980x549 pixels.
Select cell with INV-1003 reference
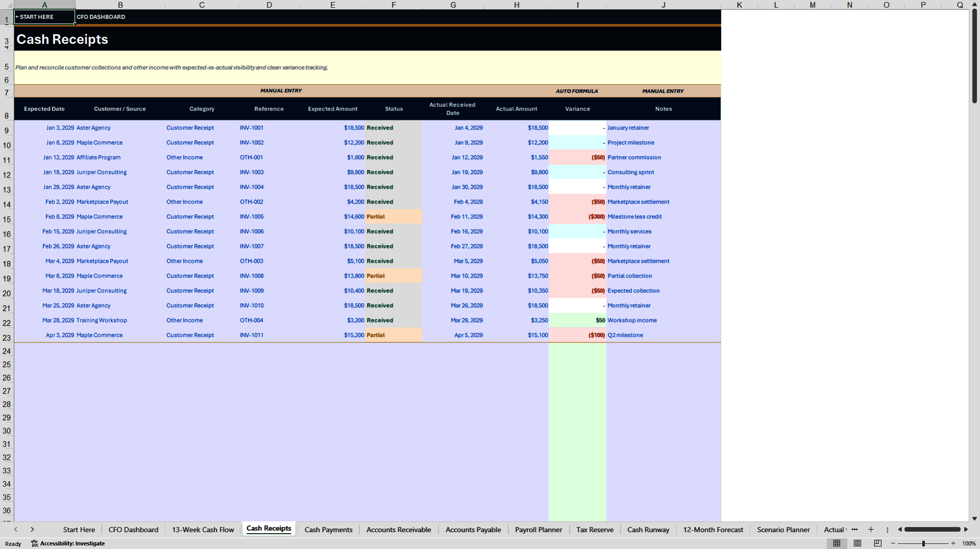click(269, 172)
